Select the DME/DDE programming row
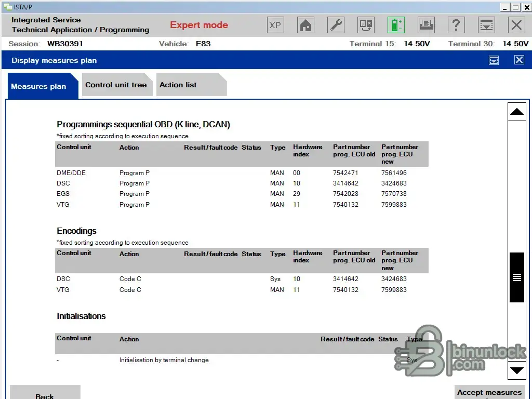Image resolution: width=532 pixels, height=399 pixels. point(242,173)
